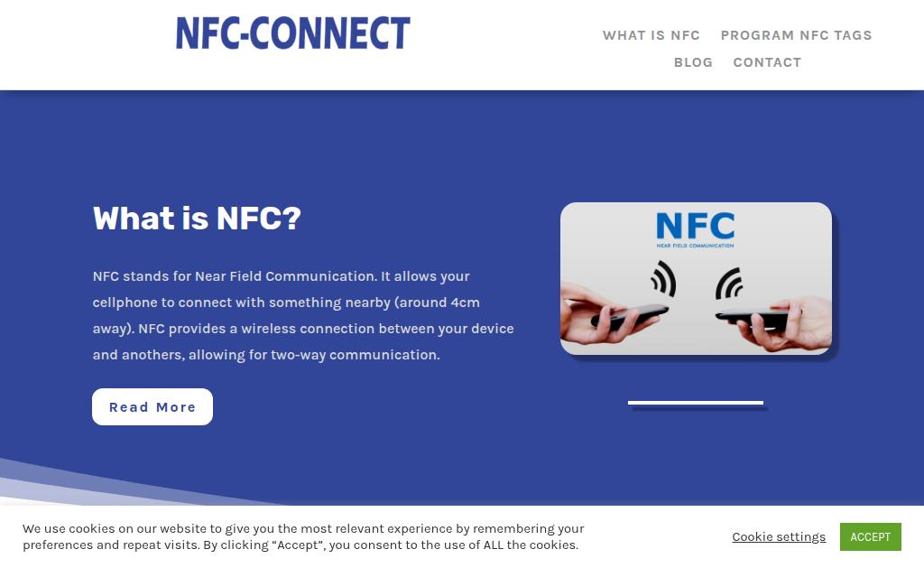
Task: Navigate to the Contact page
Action: [767, 62]
